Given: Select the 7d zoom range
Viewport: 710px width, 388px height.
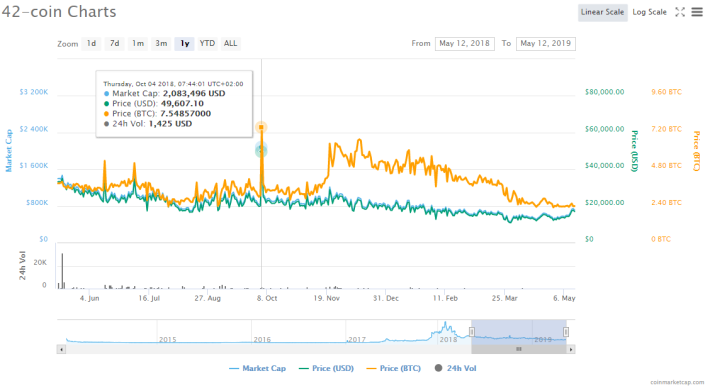Looking at the screenshot, I should (115, 43).
